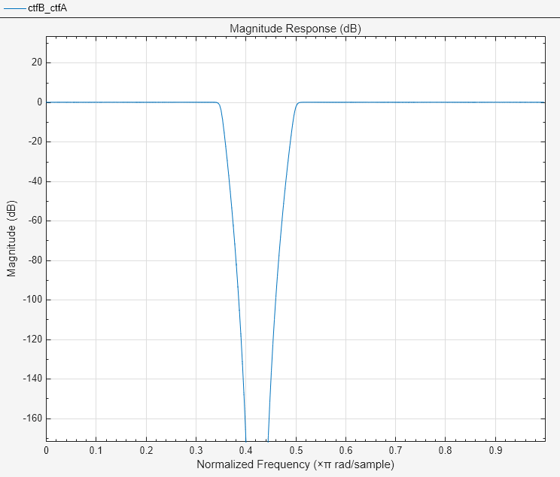Click the 0.6 frequency tick label
Viewport: 560px width, 477px height.
(346, 450)
